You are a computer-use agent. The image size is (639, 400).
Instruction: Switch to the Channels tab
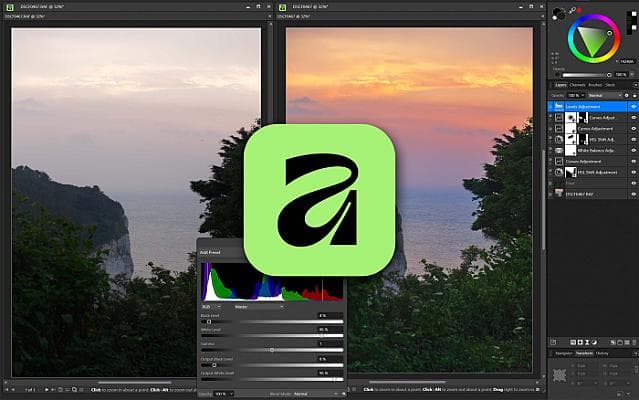[x=577, y=85]
